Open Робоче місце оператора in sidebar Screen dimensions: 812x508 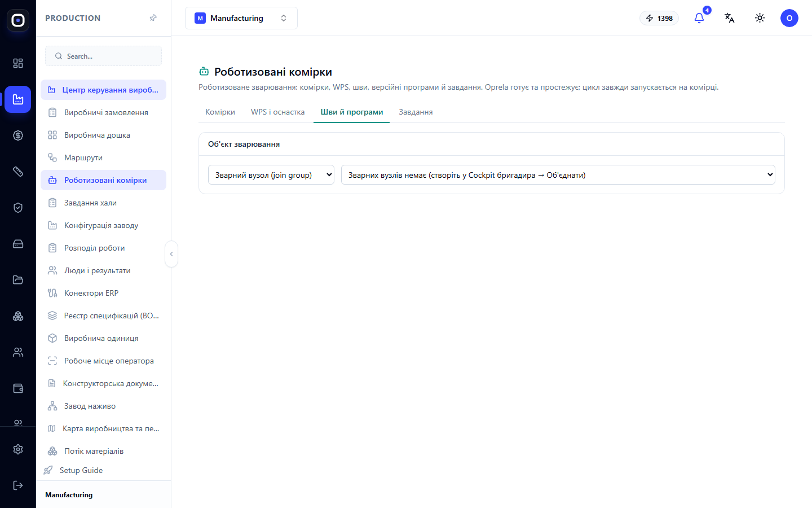click(104, 361)
